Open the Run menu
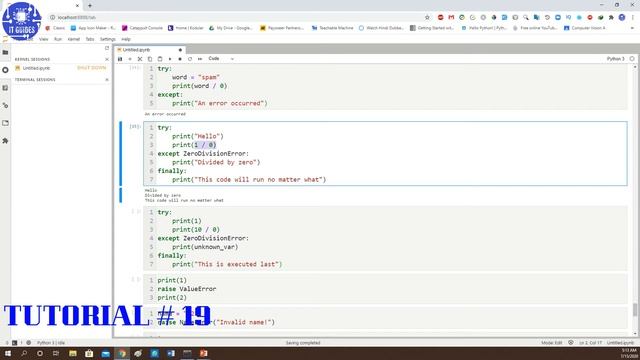This screenshot has height=360, width=640. click(58, 39)
